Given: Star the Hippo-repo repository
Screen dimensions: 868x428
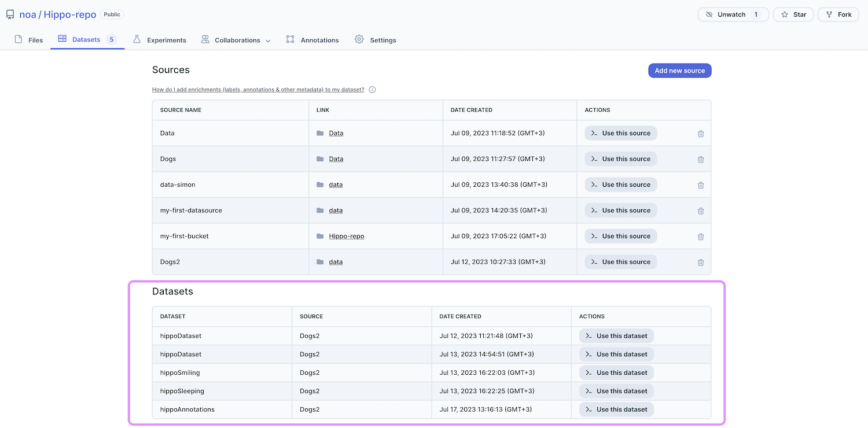Looking at the screenshot, I should [793, 14].
